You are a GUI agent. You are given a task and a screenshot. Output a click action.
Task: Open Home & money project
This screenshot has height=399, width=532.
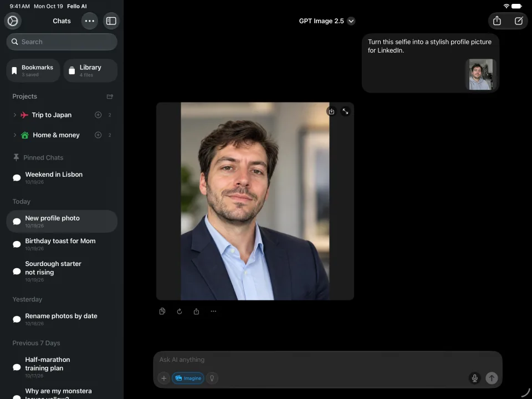[x=56, y=135]
